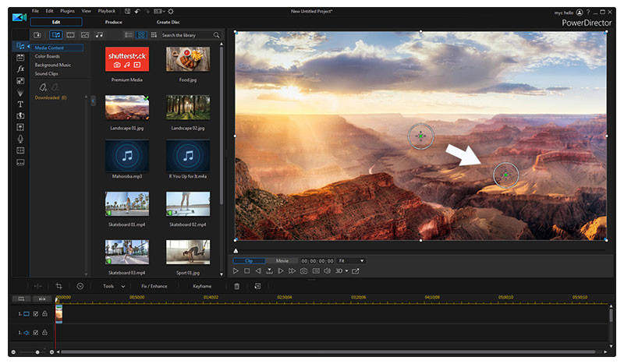Delete selected clip with trash icon
Screen dimensions: 624x364
click(237, 286)
